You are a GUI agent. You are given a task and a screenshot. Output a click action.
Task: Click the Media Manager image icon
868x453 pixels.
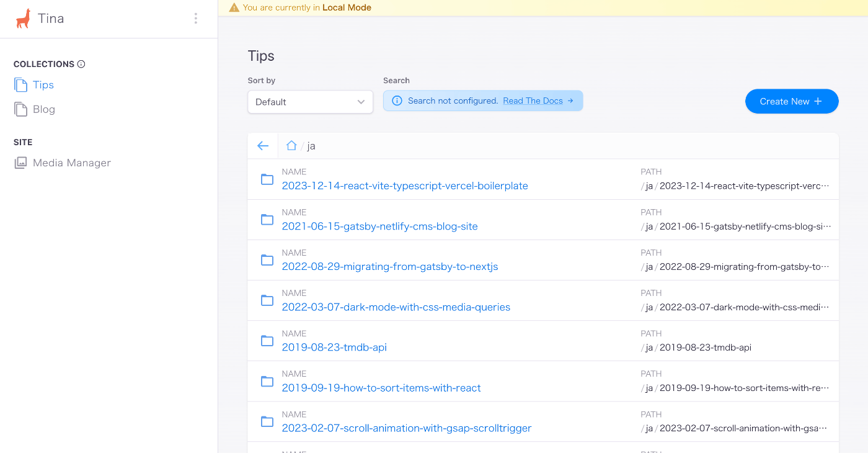click(x=21, y=163)
